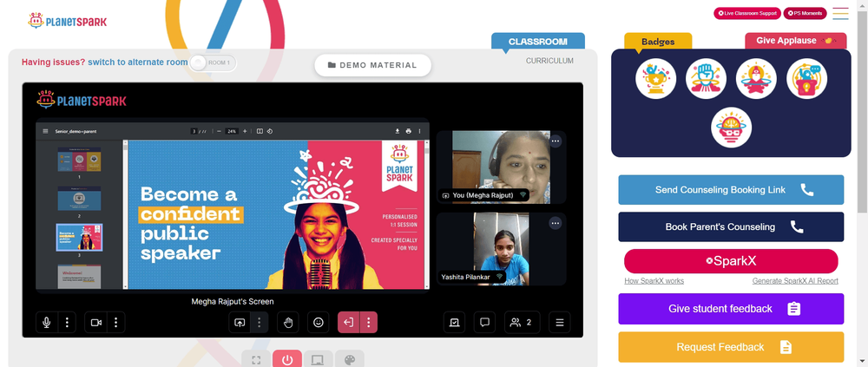Viewport: 868px width, 367px height.
Task: Open the color palette icon below video
Action: pos(349,360)
